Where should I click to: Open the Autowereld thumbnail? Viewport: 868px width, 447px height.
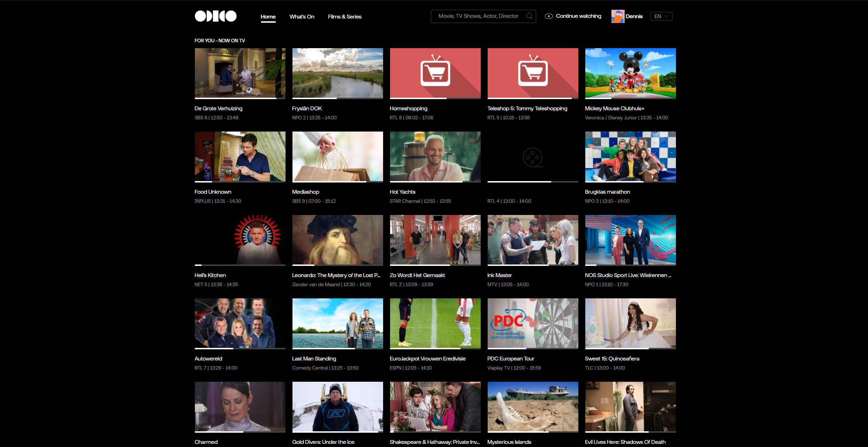pos(240,323)
